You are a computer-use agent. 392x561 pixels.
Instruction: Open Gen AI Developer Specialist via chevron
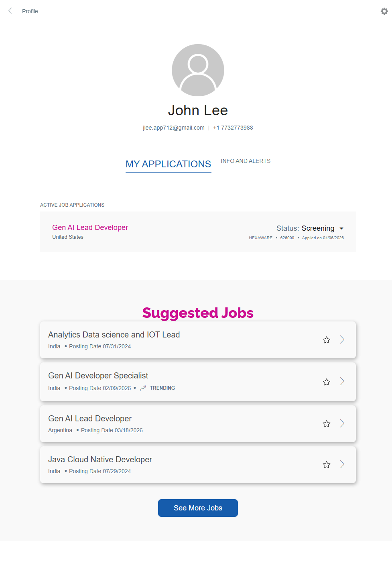point(342,382)
